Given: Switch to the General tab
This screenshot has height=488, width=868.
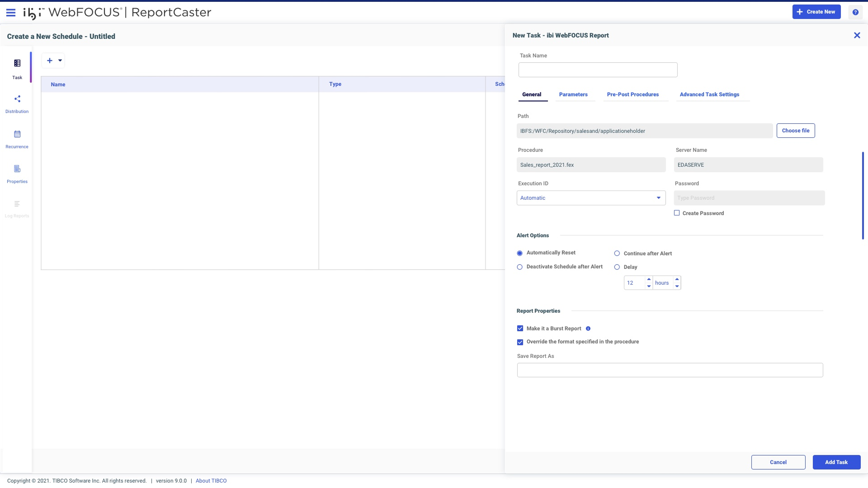Looking at the screenshot, I should [532, 94].
